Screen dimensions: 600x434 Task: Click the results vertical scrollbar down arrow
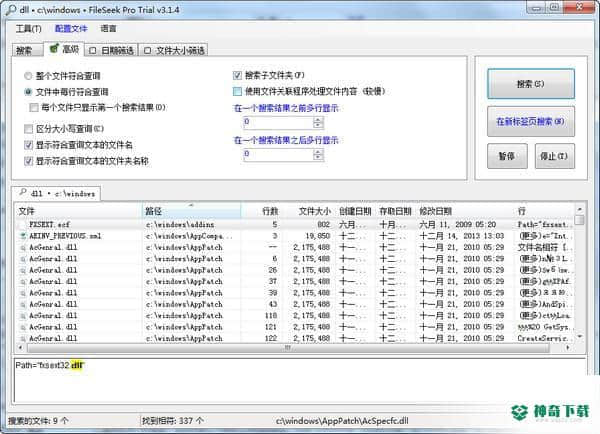(580, 337)
